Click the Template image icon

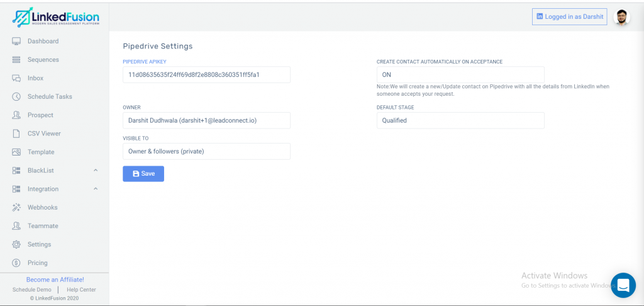tap(16, 152)
